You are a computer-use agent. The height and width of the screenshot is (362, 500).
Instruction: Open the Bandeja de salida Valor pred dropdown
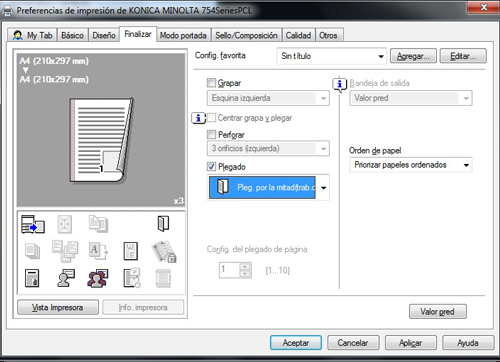[411, 98]
